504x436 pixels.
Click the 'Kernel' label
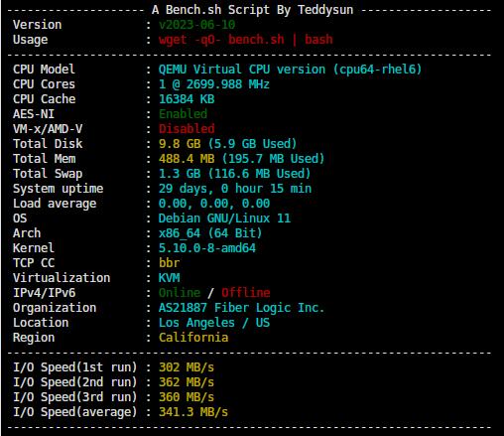point(34,248)
